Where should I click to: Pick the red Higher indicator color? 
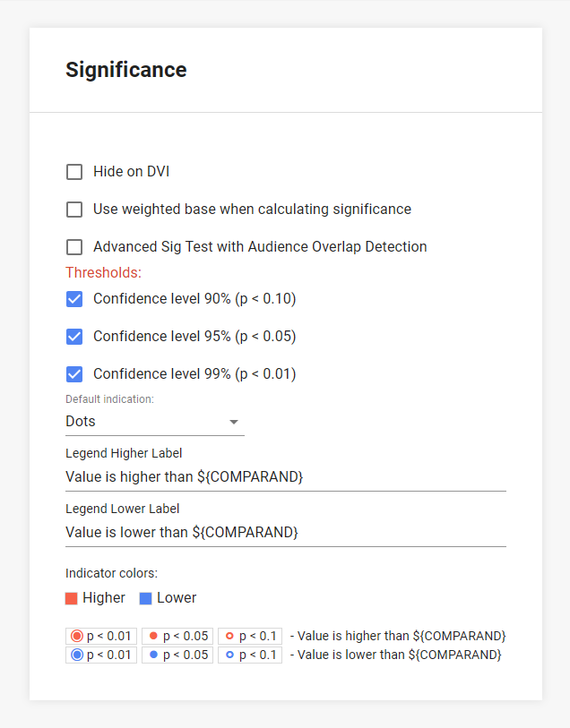72,598
